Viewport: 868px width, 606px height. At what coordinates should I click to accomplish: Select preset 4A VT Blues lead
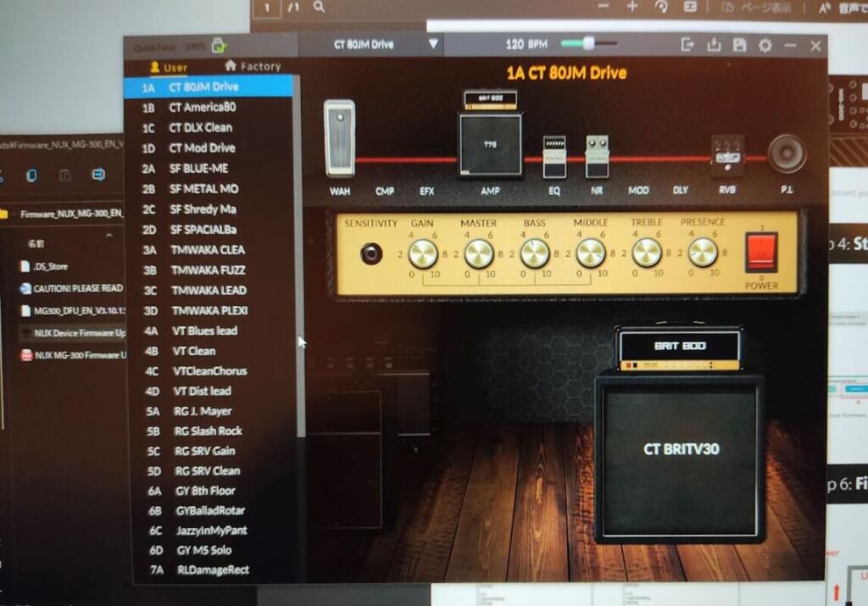pos(212,331)
